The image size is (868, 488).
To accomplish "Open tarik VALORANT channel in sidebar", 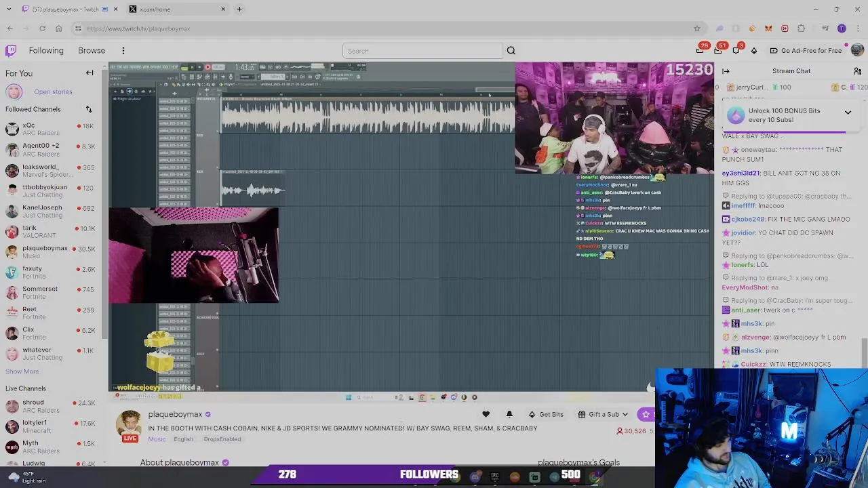I will coord(51,231).
